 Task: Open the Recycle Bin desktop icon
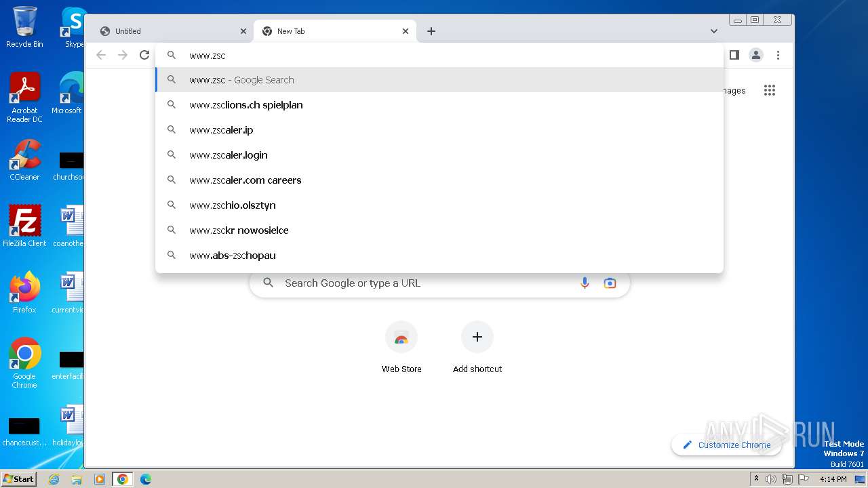(x=24, y=27)
